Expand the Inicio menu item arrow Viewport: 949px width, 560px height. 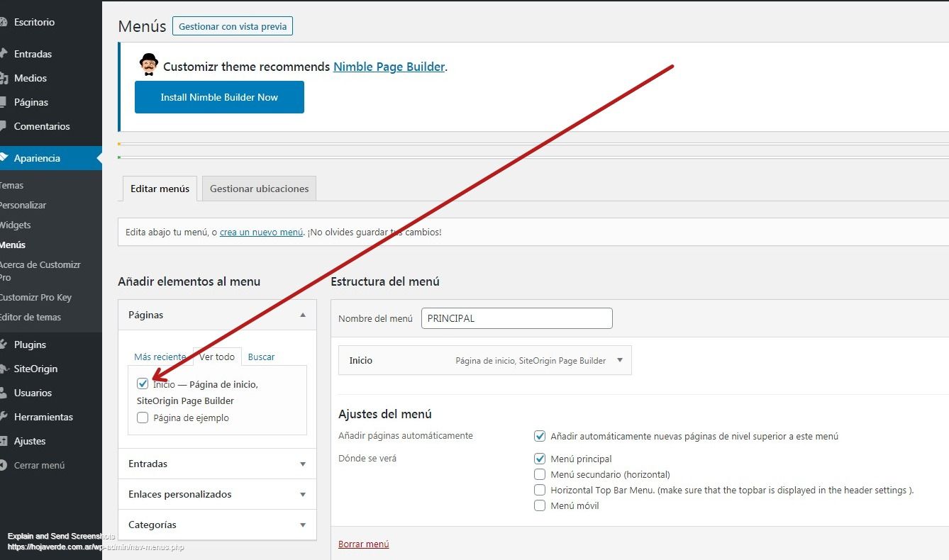[619, 360]
